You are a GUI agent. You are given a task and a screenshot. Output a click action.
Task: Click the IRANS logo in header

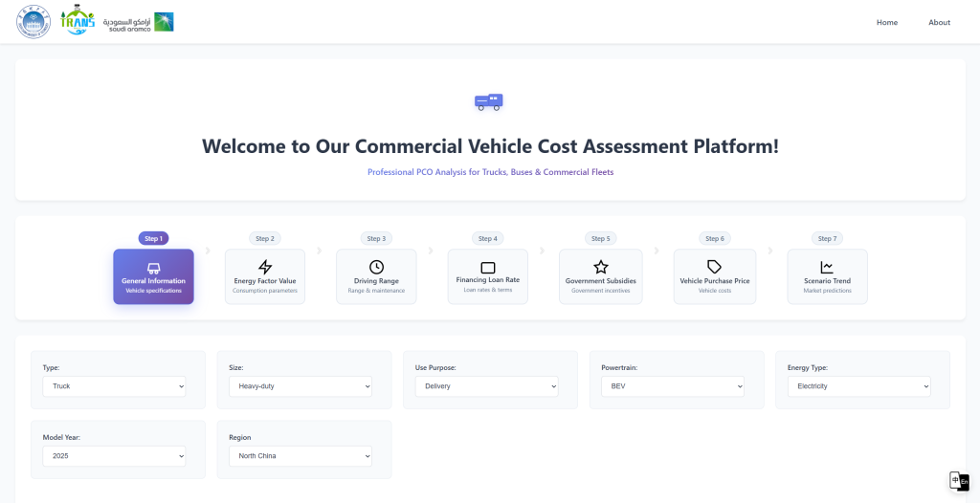(77, 22)
